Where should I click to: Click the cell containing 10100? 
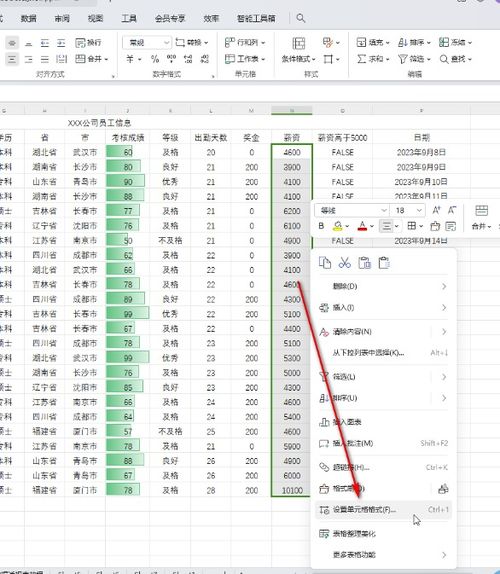pyautogui.click(x=292, y=490)
